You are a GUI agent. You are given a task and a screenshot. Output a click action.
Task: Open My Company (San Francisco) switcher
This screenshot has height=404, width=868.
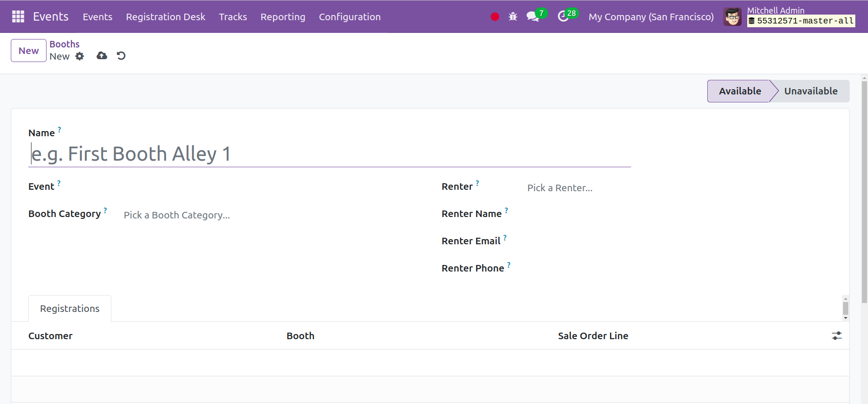651,17
